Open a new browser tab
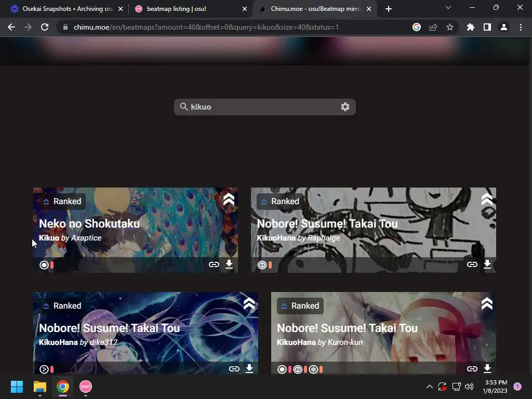This screenshot has height=399, width=532. click(389, 9)
